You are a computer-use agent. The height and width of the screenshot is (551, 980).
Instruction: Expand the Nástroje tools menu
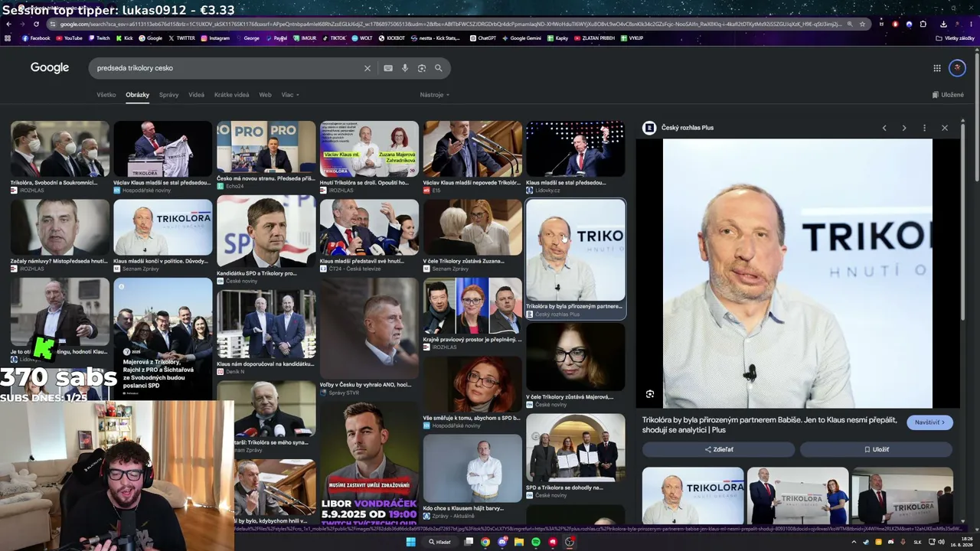tap(435, 95)
